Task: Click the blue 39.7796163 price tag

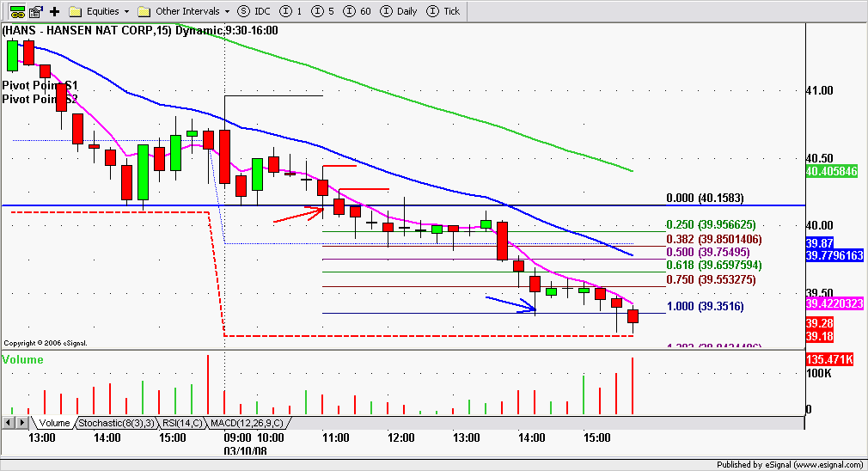Action: tap(834, 255)
